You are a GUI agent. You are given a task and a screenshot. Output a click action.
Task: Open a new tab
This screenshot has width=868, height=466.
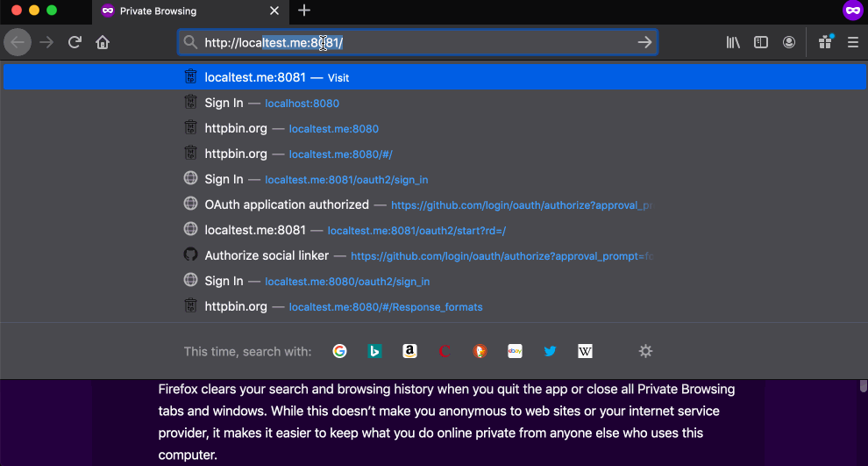[304, 11]
